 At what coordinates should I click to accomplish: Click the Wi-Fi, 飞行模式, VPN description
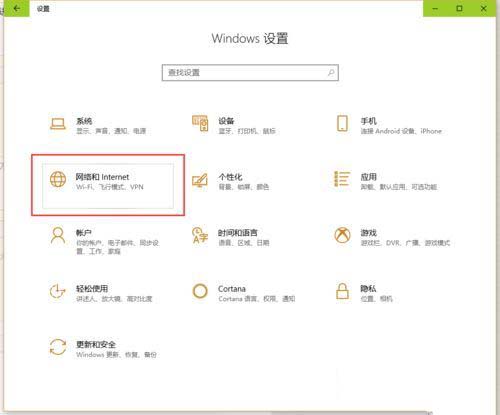pos(110,187)
